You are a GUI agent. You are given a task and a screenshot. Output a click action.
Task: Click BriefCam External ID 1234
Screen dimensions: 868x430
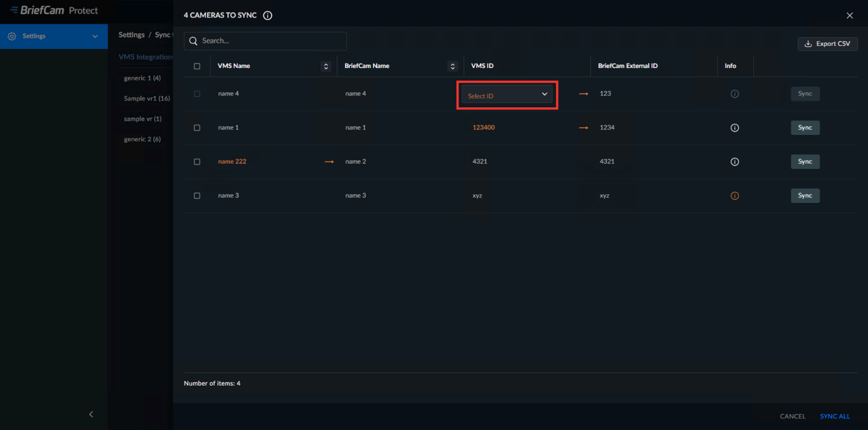pyautogui.click(x=607, y=128)
